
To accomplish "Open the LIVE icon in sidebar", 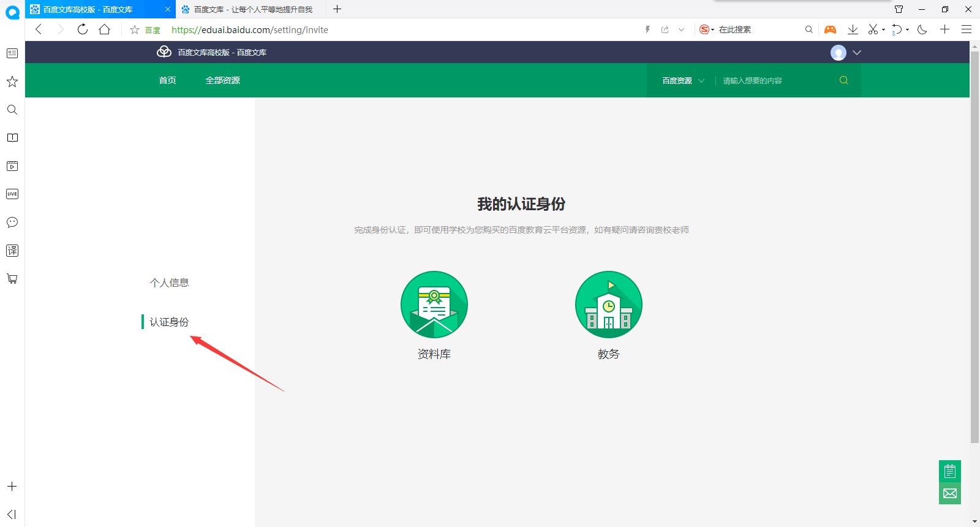I will [x=12, y=194].
